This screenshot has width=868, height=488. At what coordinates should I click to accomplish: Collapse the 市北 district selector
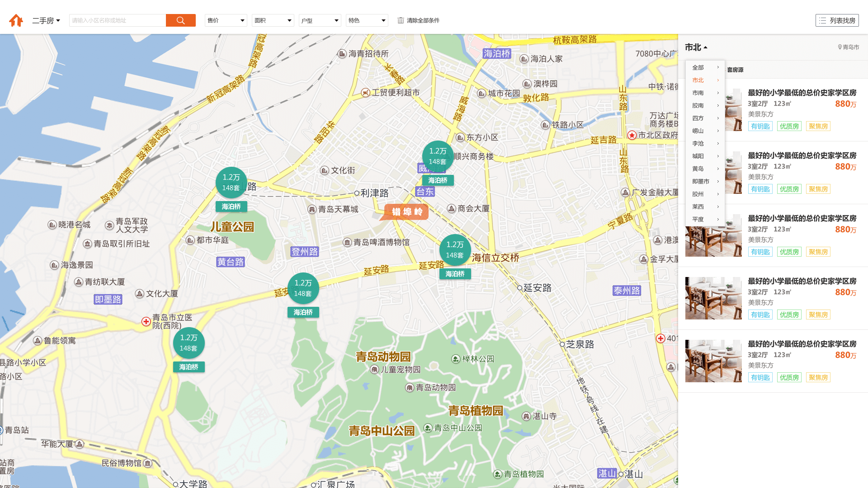point(696,47)
